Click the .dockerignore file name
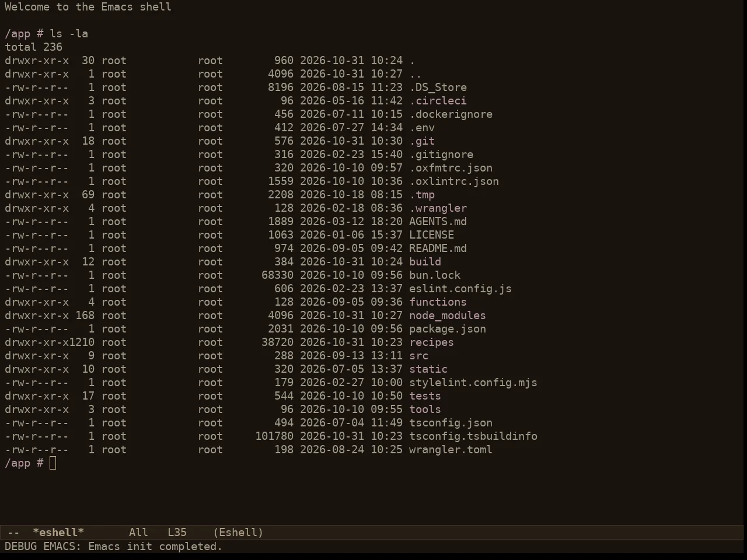 (451, 114)
